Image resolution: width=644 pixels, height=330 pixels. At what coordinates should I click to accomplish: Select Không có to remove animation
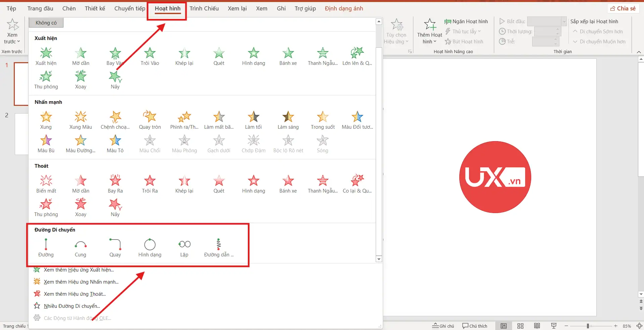pos(46,23)
